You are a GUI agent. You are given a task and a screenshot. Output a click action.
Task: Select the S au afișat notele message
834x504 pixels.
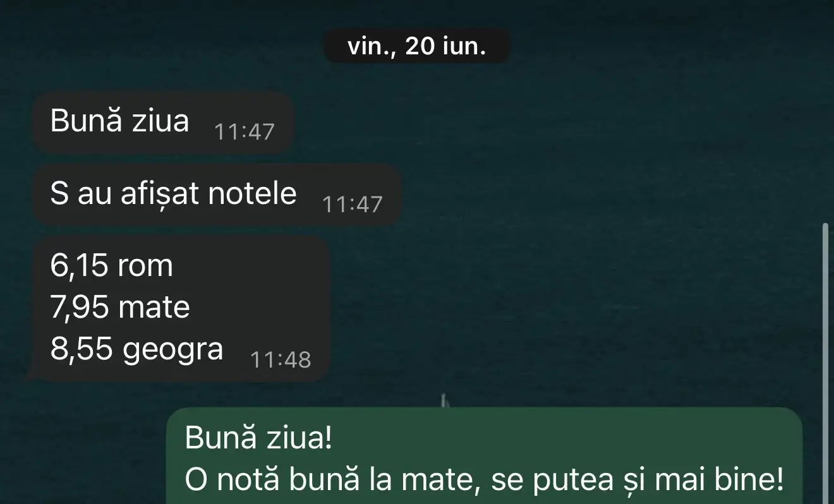(x=217, y=195)
